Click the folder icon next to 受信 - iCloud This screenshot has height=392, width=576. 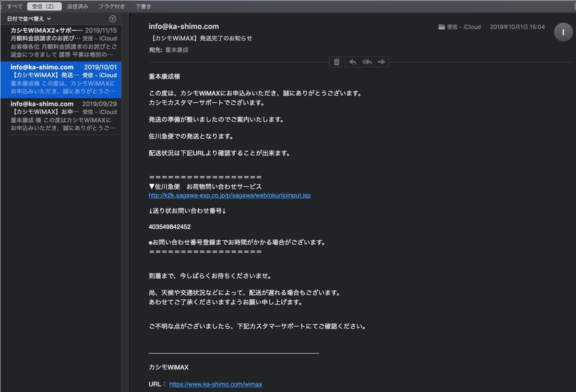coord(442,27)
